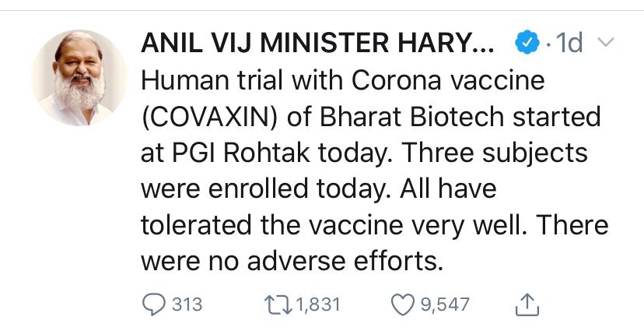
Task: Click the 9,547 likes count
Action: pyautogui.click(x=445, y=305)
